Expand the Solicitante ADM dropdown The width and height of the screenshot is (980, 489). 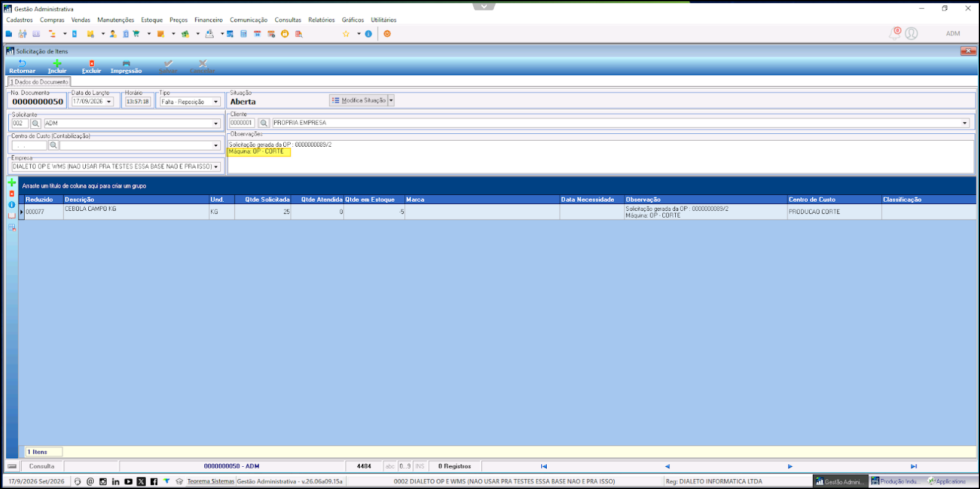pos(216,123)
